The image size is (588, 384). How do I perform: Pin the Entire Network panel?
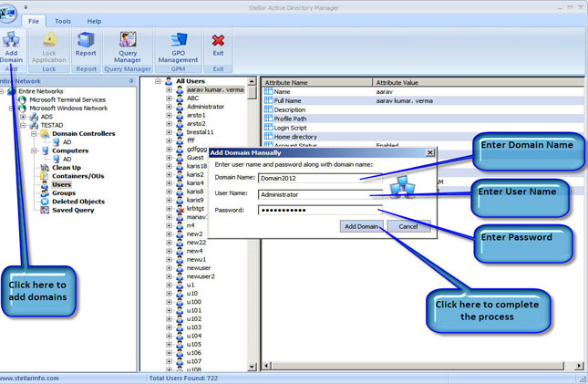(131, 80)
